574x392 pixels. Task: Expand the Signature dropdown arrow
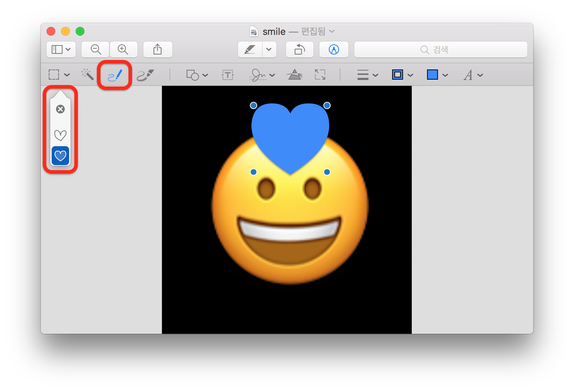(x=272, y=75)
